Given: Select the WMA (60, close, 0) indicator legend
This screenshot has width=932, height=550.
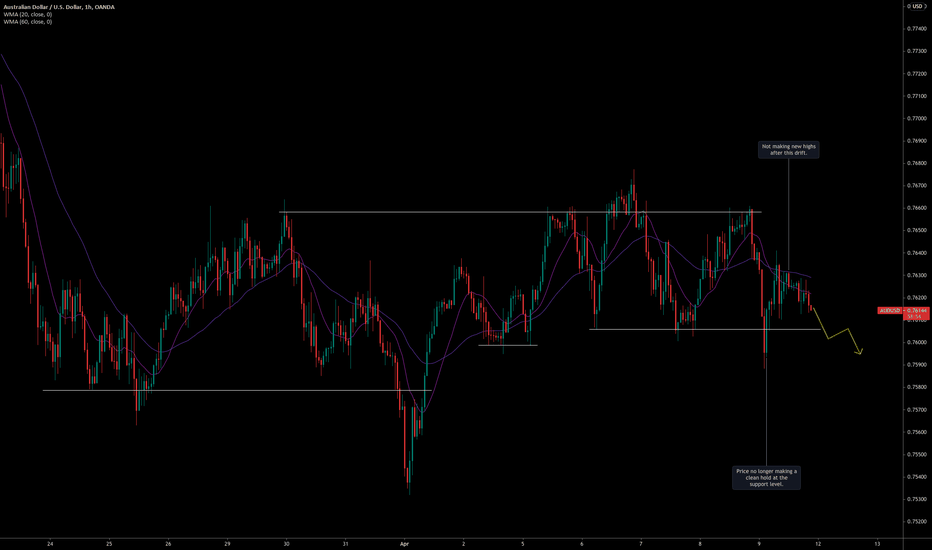Looking at the screenshot, I should tap(27, 21).
